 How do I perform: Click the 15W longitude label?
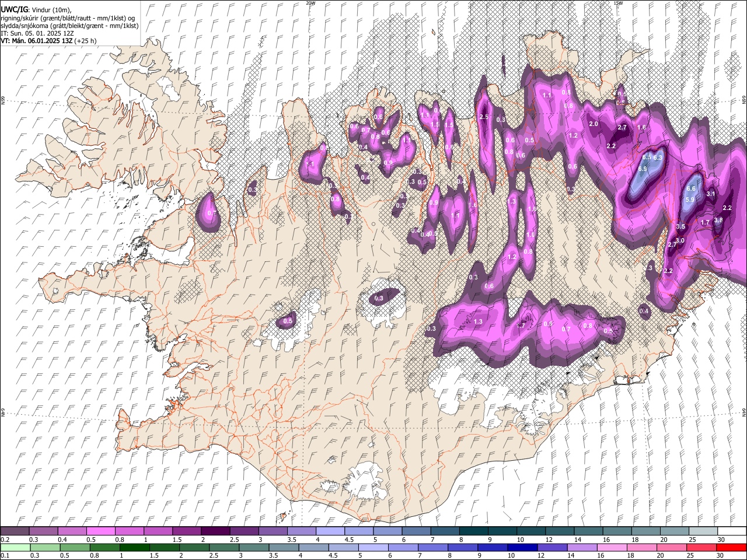(x=618, y=3)
